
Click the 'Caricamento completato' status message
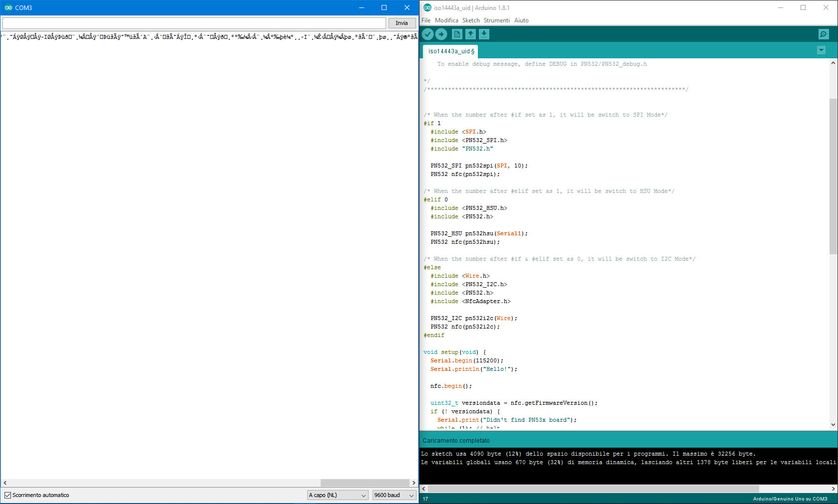[x=456, y=441]
